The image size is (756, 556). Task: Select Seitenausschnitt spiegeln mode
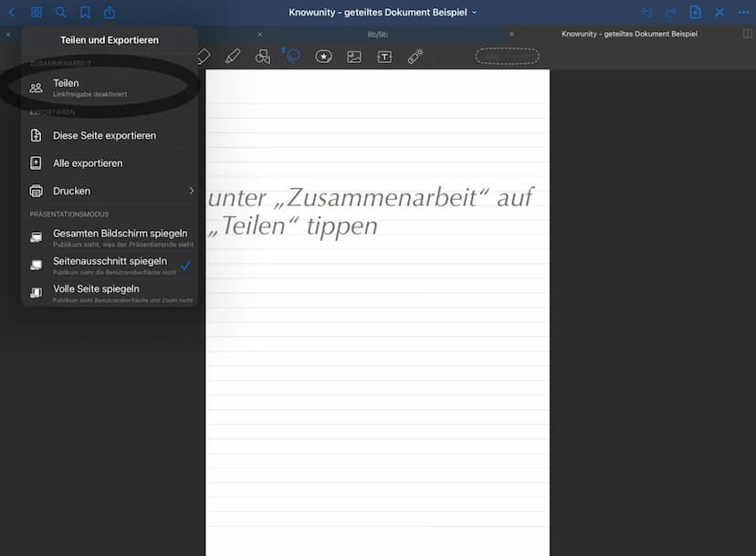pos(110,266)
